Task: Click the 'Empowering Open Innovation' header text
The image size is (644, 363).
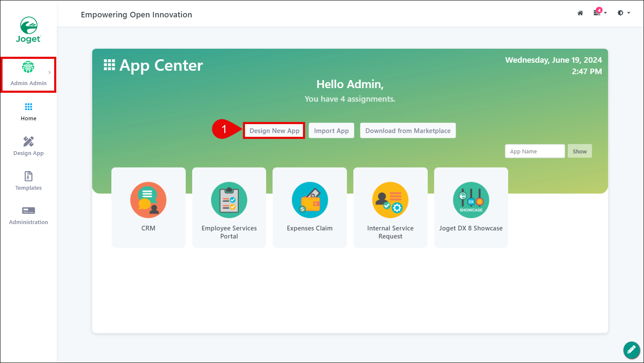Action: tap(136, 14)
